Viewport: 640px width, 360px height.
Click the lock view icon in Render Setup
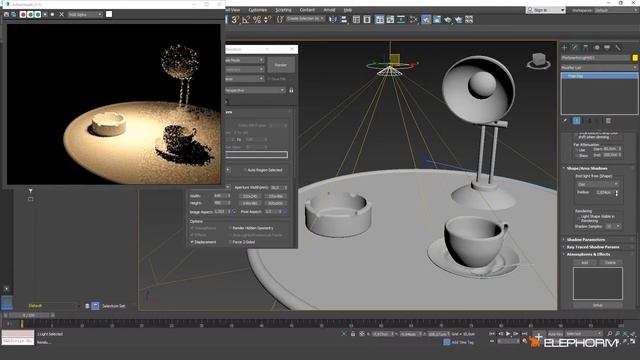291,90
